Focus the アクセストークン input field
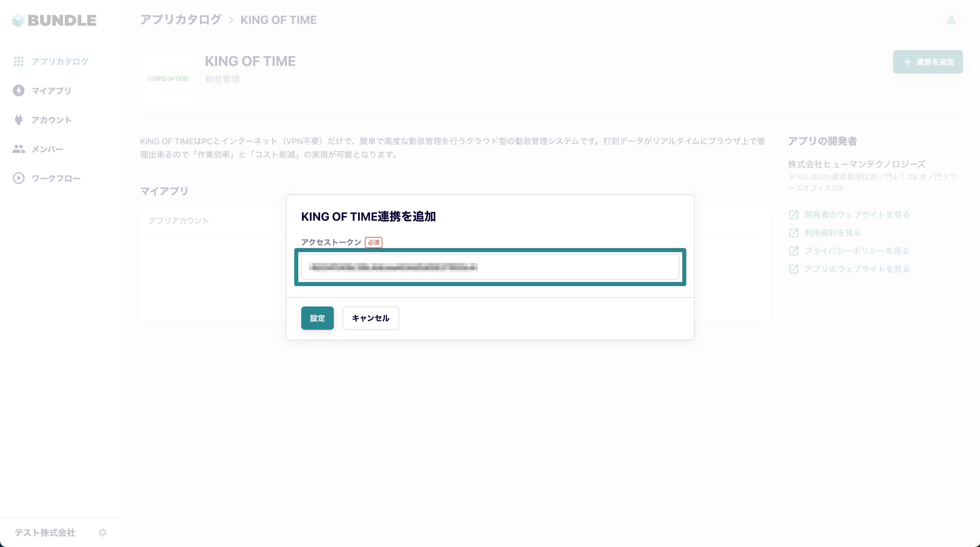Image resolution: width=980 pixels, height=547 pixels. tap(490, 267)
